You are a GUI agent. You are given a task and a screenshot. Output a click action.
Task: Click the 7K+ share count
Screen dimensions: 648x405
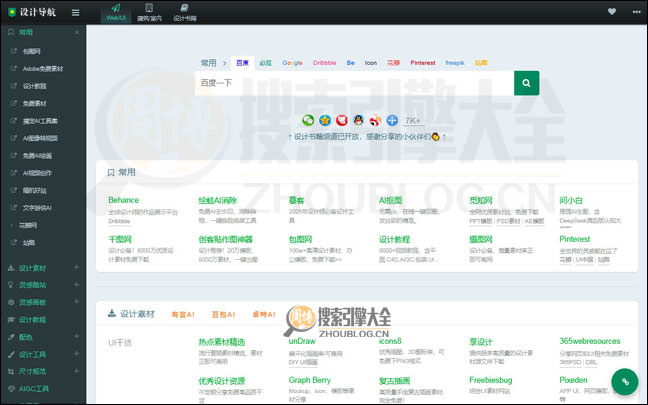point(412,121)
